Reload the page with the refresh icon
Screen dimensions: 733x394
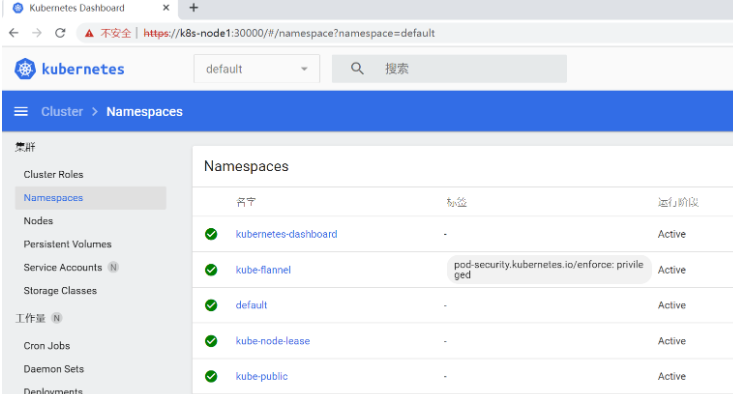click(x=60, y=33)
